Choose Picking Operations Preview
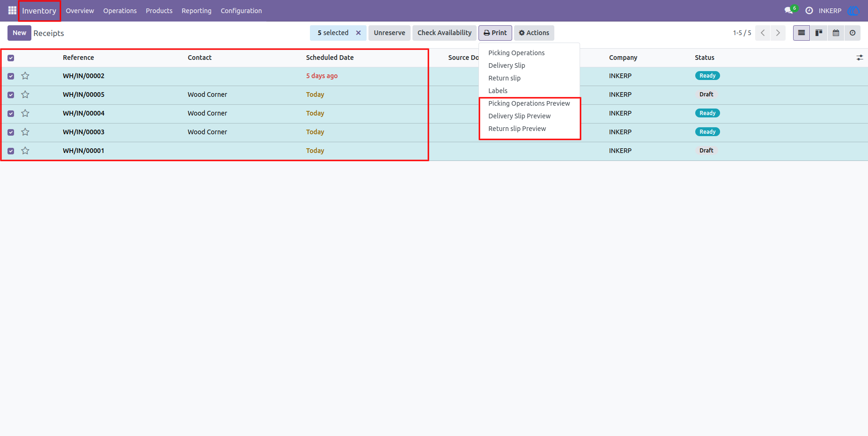 pyautogui.click(x=529, y=103)
